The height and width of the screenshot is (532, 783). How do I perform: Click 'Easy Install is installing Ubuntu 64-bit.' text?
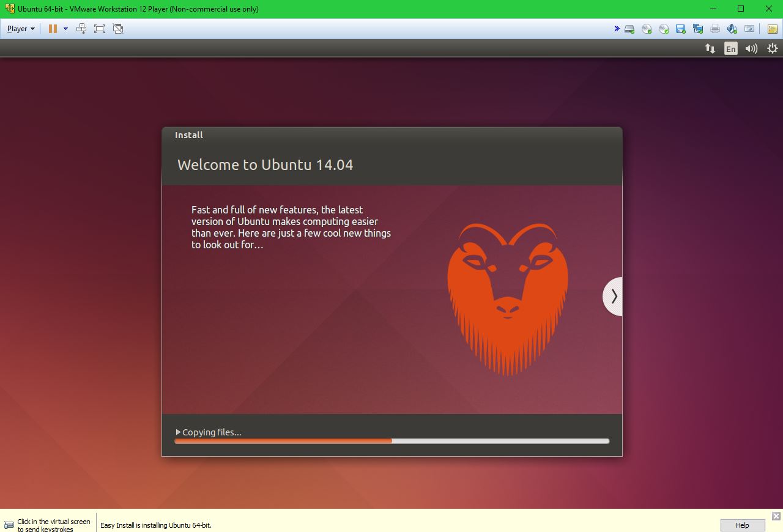[156, 525]
